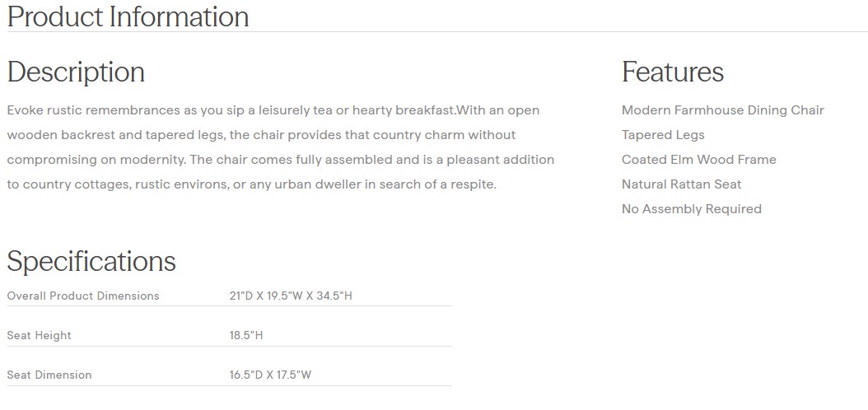The image size is (868, 410).
Task: Click the Product Information heading
Action: (128, 16)
